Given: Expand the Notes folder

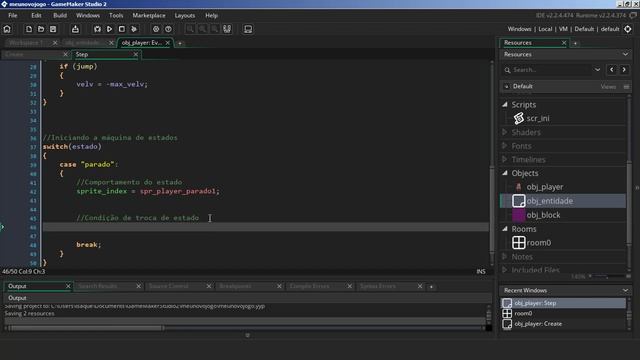Looking at the screenshot, I should pyautogui.click(x=505, y=256).
